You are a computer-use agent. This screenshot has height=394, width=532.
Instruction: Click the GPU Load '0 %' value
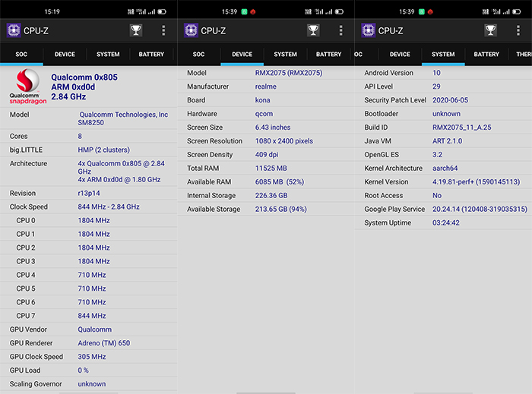tap(83, 370)
